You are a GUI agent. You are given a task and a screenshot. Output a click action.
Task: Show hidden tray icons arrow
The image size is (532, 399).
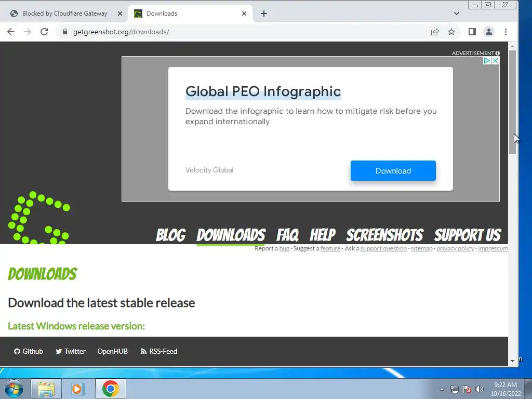point(442,389)
